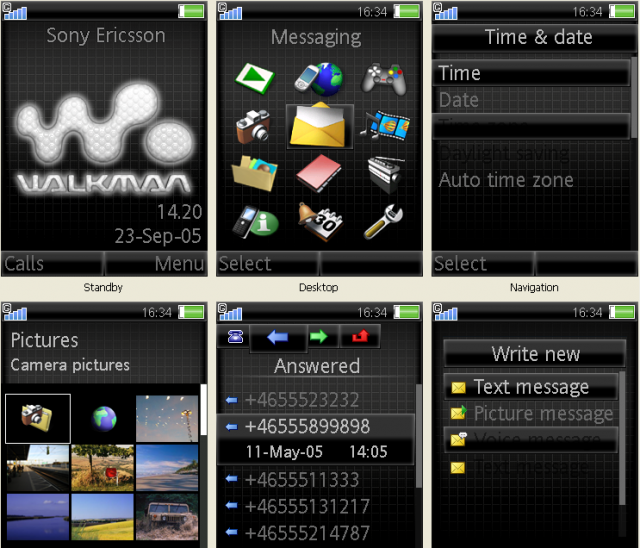Click battery icon on Navigation screen
640x548 pixels.
[x=622, y=11]
